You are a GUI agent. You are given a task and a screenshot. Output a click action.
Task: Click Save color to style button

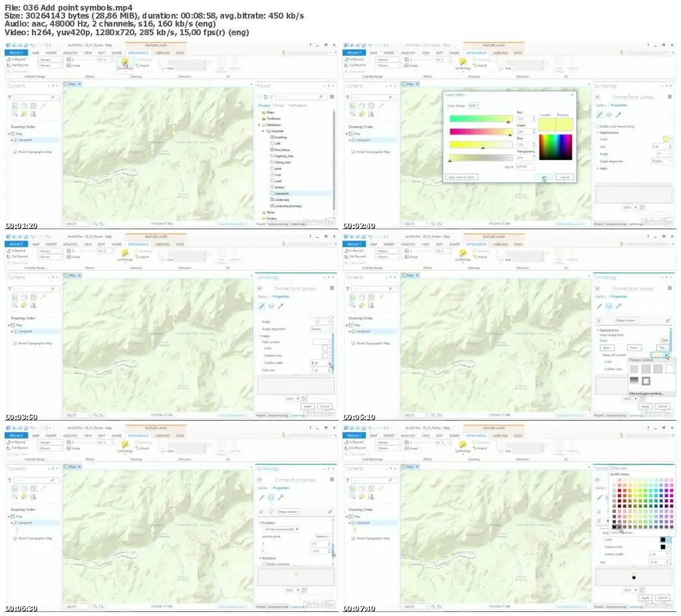pos(462,177)
